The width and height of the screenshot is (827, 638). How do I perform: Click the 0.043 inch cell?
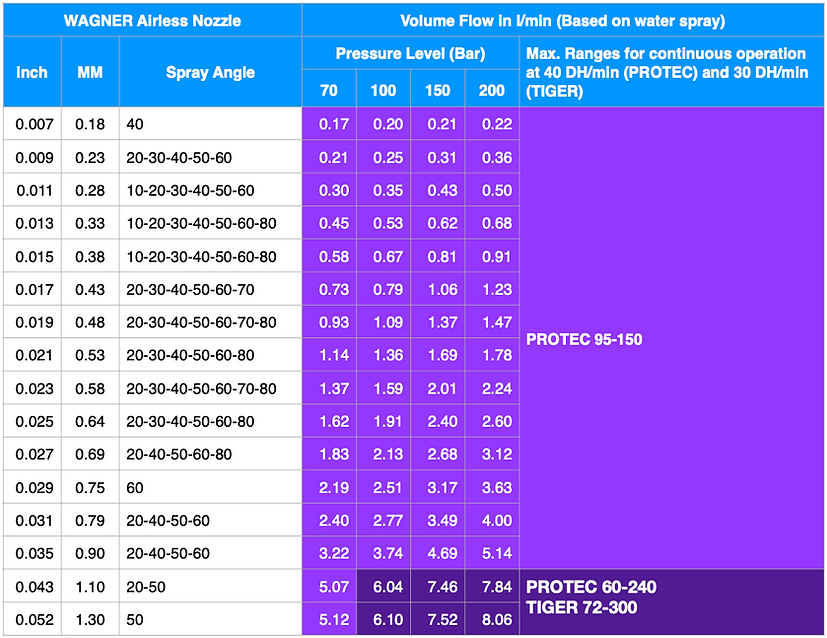(x=32, y=586)
